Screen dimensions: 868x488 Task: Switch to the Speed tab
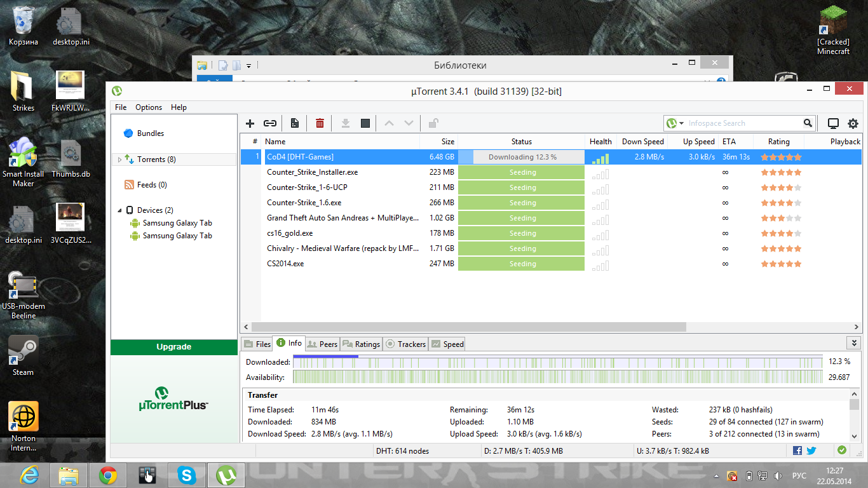(x=447, y=344)
